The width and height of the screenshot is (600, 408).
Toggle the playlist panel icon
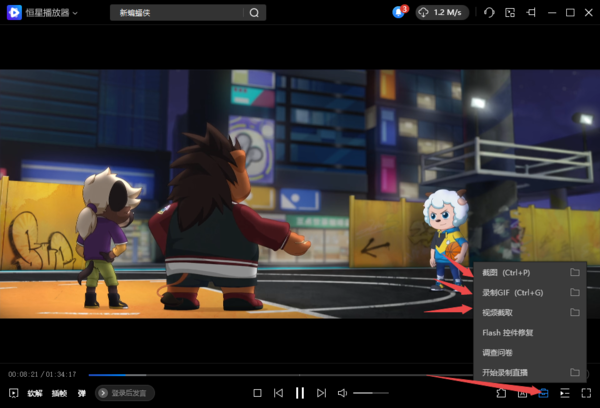click(x=565, y=393)
